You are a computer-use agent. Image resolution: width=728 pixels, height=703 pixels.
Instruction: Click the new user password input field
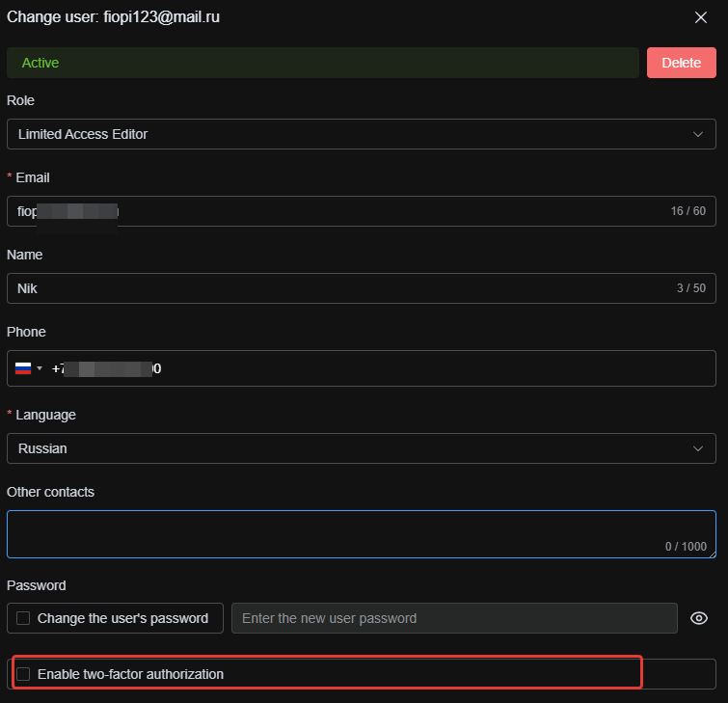click(x=454, y=618)
